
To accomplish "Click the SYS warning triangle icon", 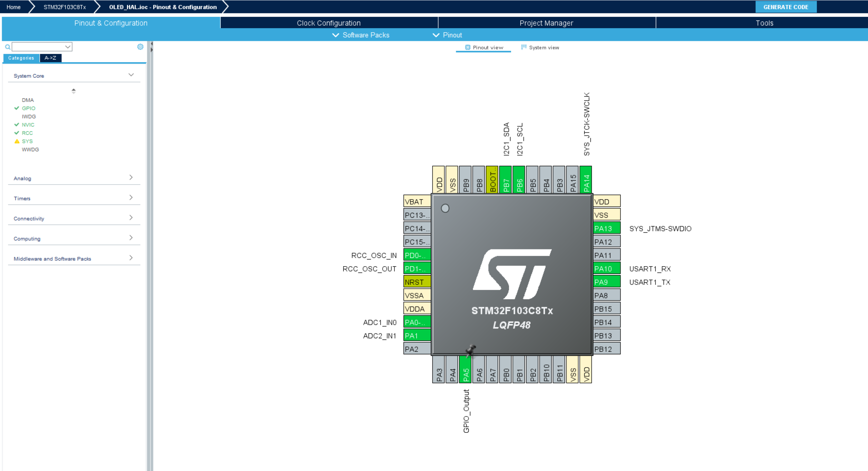I will pos(17,141).
